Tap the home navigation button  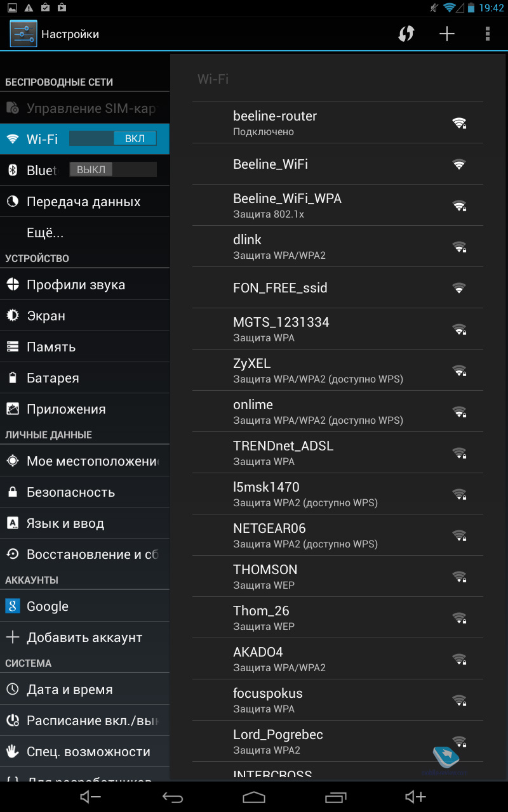point(254,797)
